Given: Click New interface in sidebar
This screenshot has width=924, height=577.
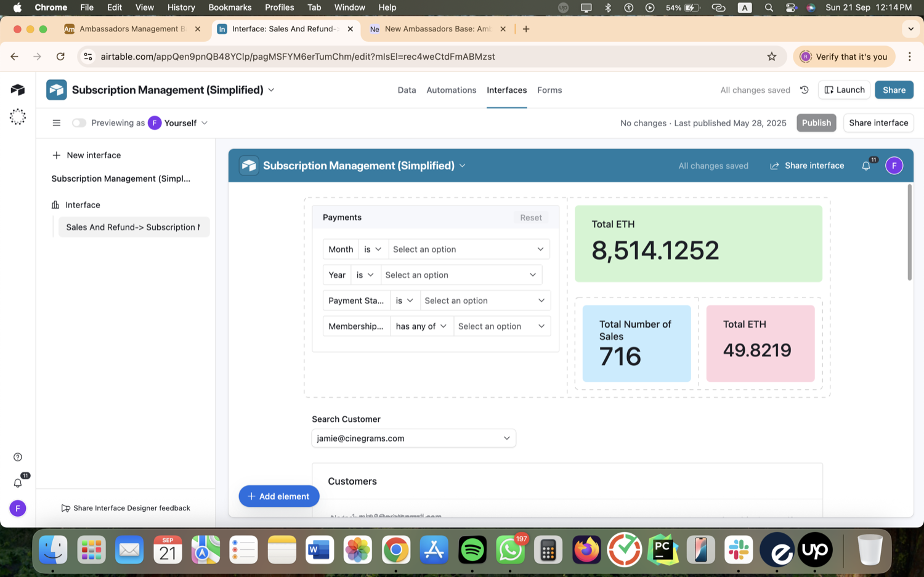Looking at the screenshot, I should click(87, 155).
